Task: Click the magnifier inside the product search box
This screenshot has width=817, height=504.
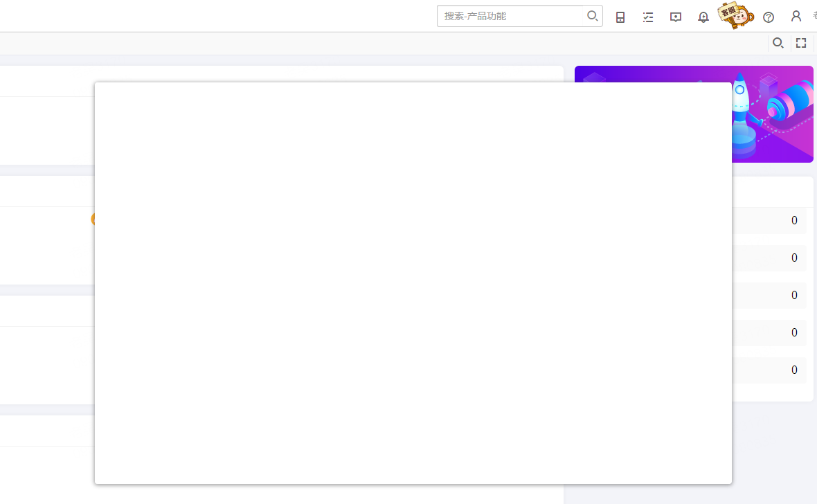Action: [593, 16]
